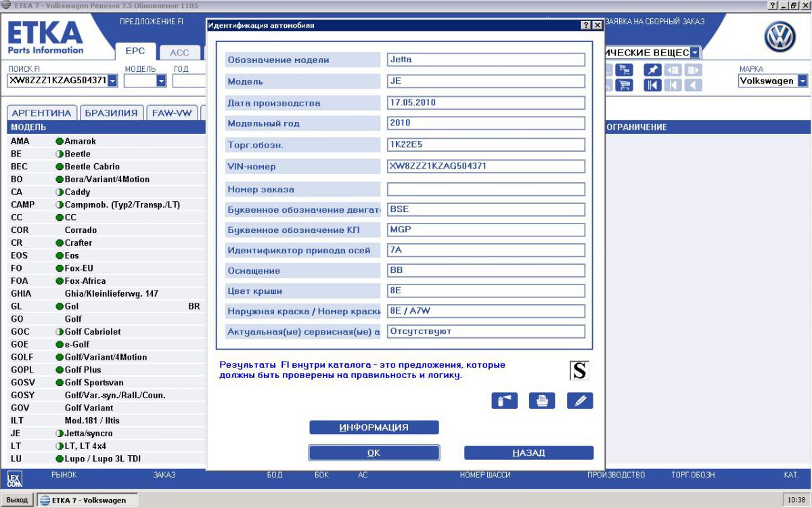Select the Amarok model row

coord(105,142)
